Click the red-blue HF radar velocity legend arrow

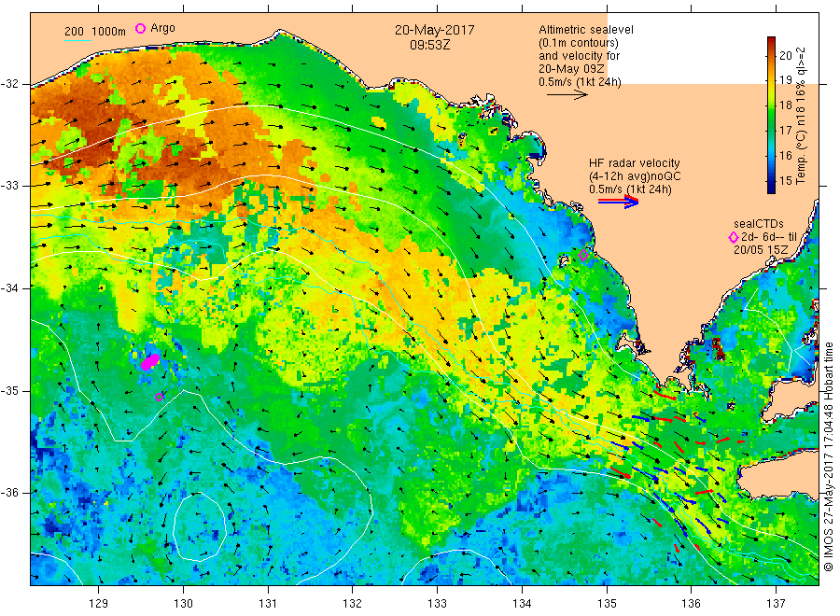[618, 202]
